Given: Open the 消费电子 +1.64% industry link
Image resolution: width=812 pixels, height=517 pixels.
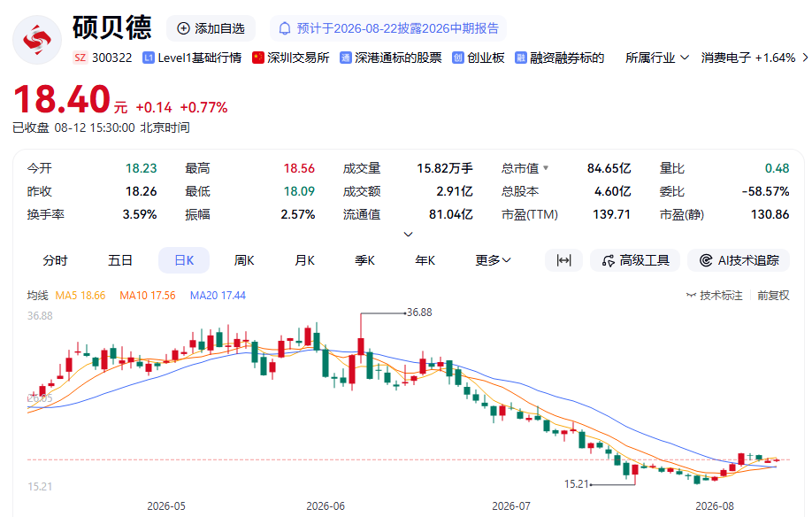Looking at the screenshot, I should [x=747, y=58].
